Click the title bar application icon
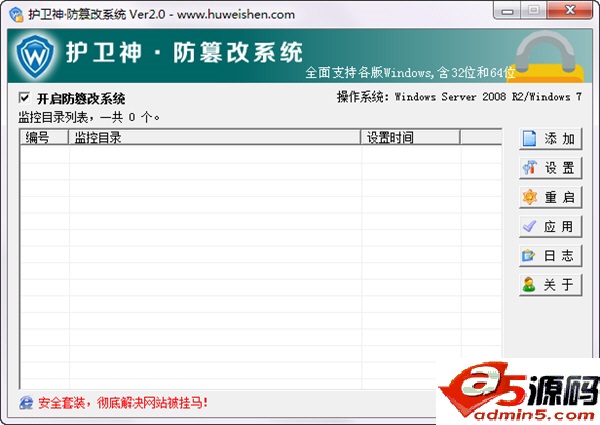The height and width of the screenshot is (425, 600). (x=16, y=15)
